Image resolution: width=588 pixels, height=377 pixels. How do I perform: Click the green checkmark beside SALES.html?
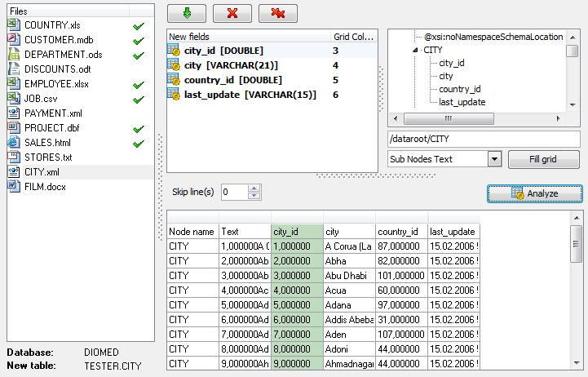[138, 144]
